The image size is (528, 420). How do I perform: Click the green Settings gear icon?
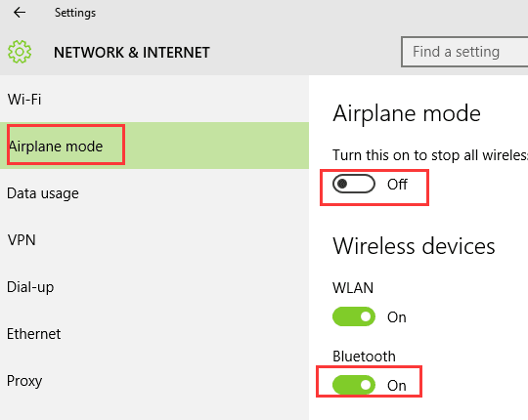point(20,52)
